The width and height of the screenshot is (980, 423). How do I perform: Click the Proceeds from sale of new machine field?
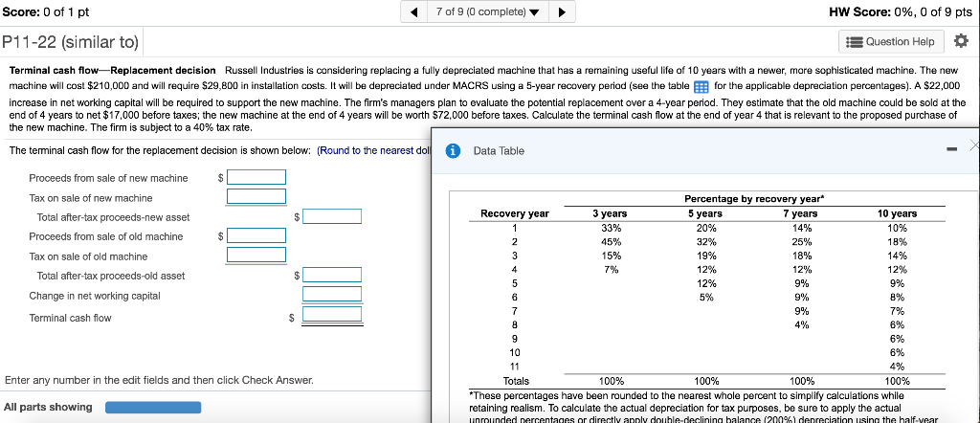256,177
